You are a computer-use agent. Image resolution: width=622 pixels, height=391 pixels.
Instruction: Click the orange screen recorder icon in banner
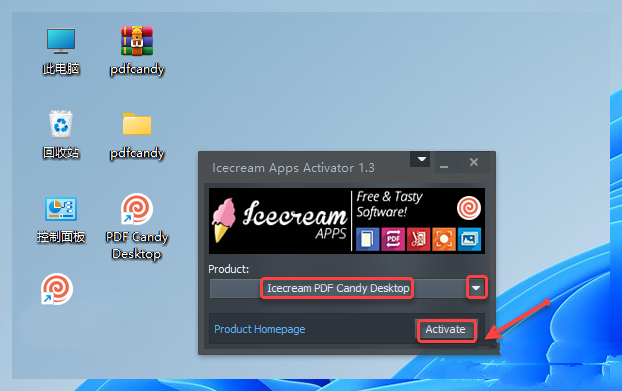point(443,239)
